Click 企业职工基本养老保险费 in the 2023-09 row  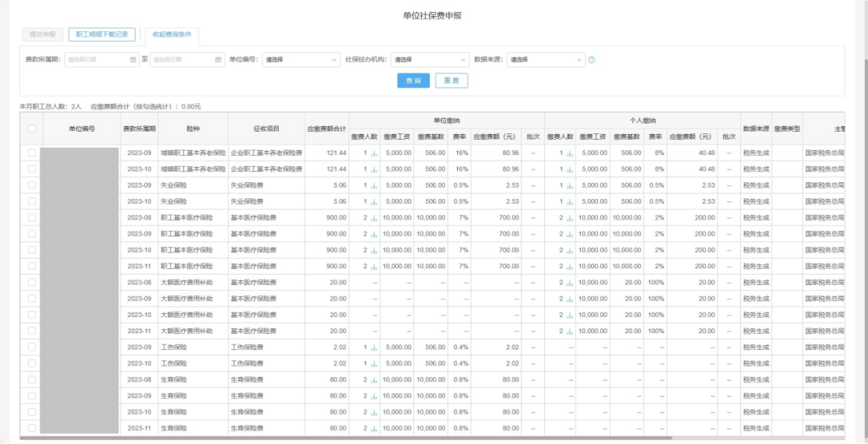click(x=266, y=153)
